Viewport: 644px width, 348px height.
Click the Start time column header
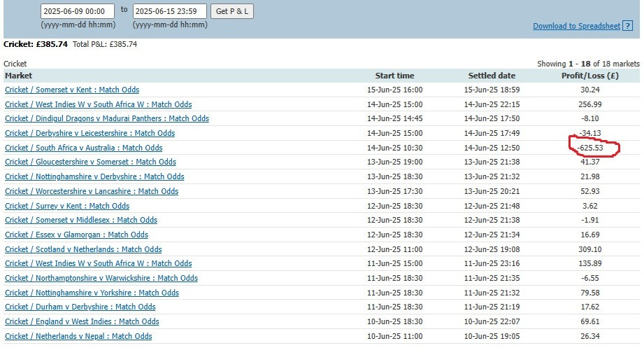point(394,76)
